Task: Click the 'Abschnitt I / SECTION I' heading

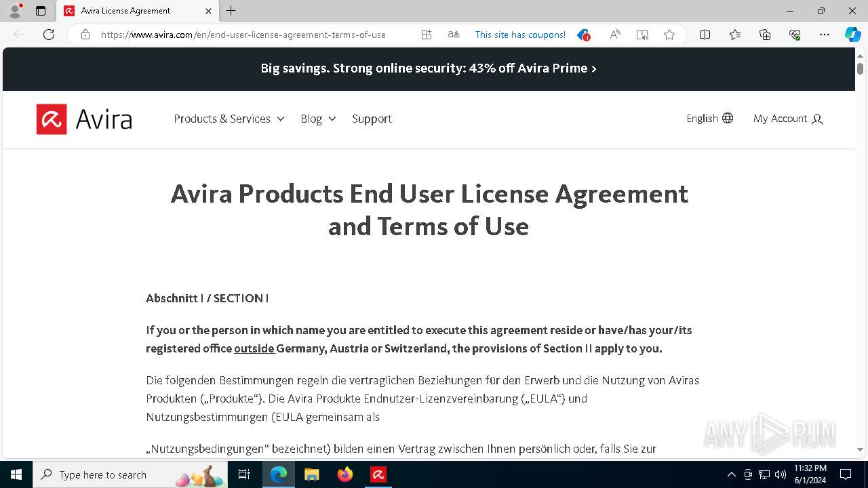Action: point(208,298)
